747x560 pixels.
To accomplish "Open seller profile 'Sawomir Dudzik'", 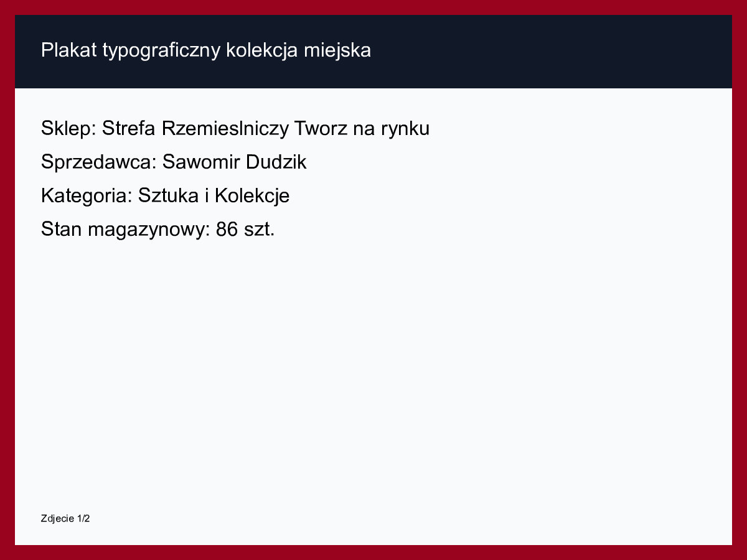I will coord(234,162).
